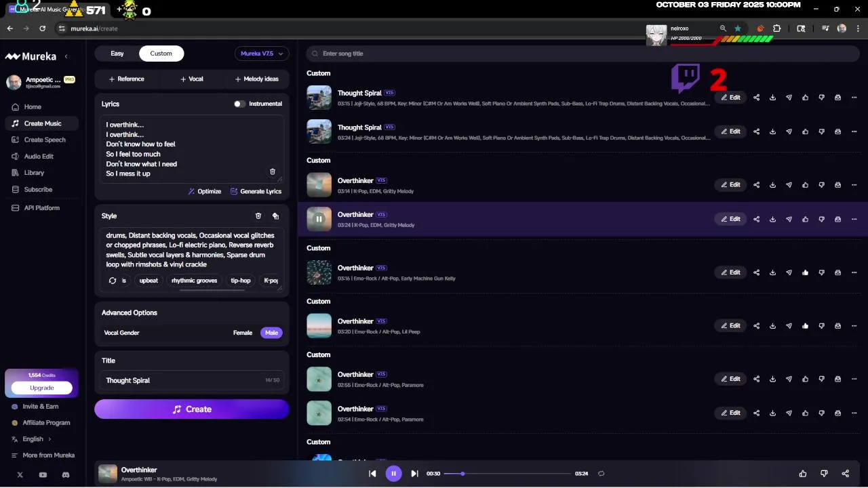
Task: Open Subscribe page in sidebar
Action: pyautogui.click(x=42, y=190)
